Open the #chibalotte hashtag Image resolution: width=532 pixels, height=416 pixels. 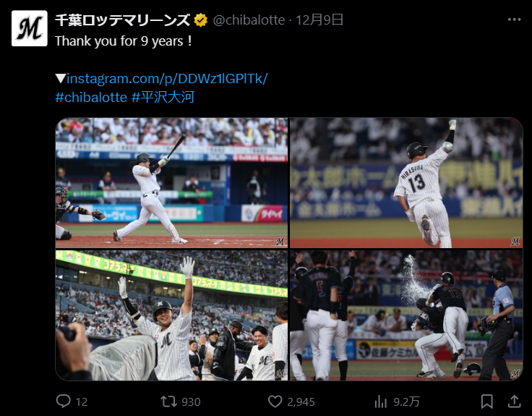click(x=91, y=97)
